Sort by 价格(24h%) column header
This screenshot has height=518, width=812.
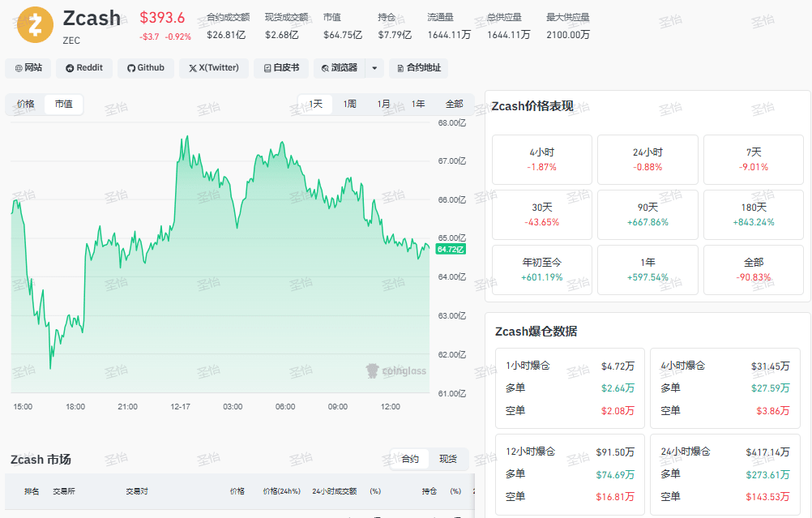282,491
